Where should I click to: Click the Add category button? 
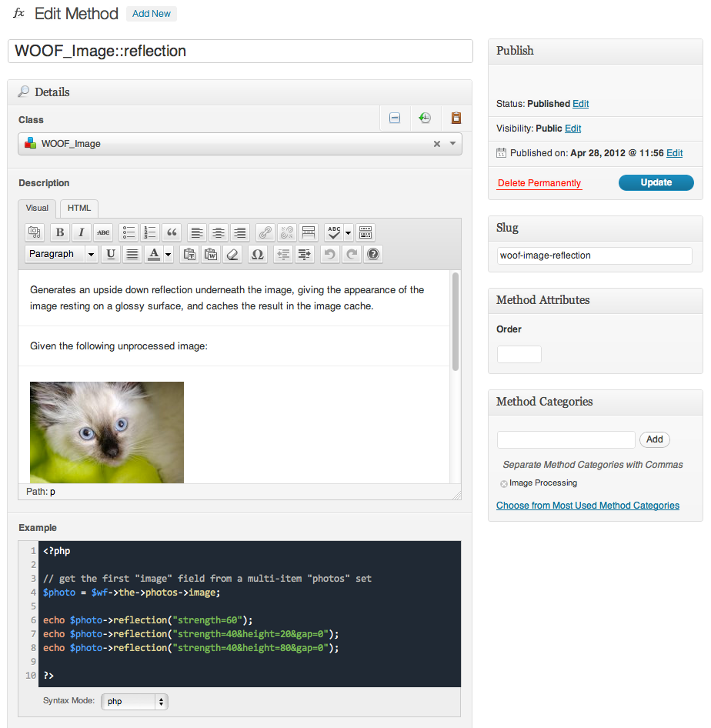coord(654,439)
